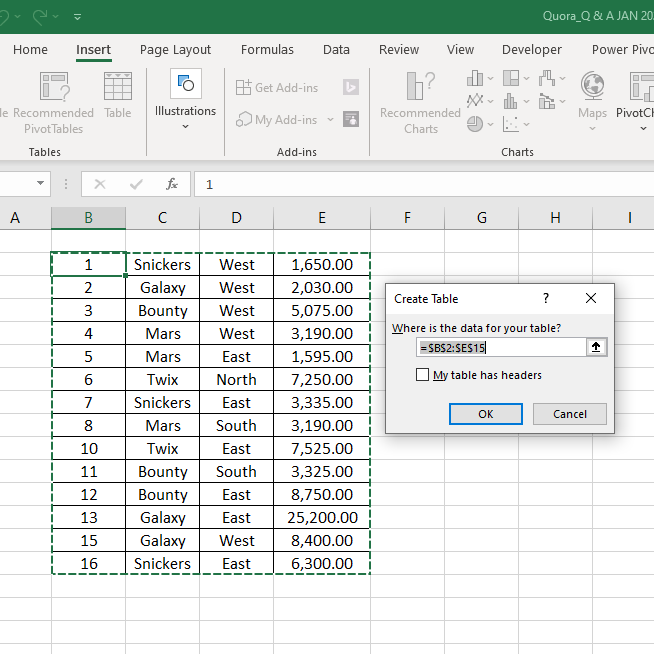
Task: Open the Developer tab
Action: click(x=532, y=50)
